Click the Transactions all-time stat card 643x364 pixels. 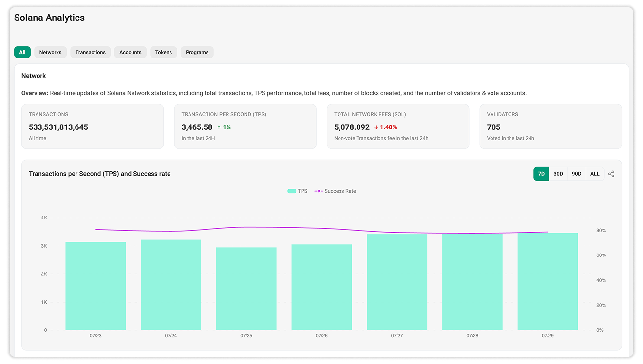93,126
